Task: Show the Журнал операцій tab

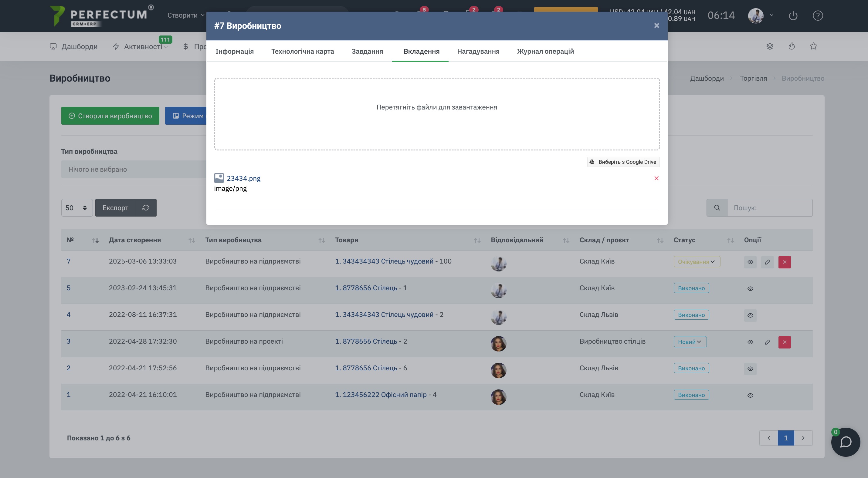Action: 545,51
